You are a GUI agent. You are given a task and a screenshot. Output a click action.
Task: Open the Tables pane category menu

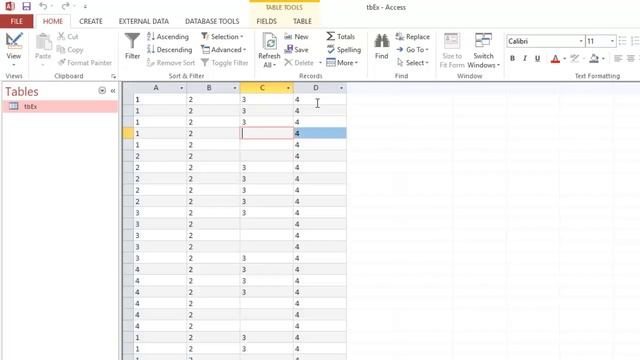point(102,91)
